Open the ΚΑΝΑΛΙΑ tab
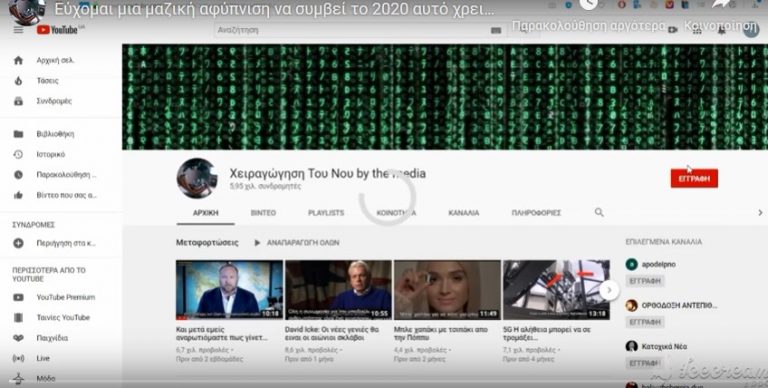Screen dimensions: 768x388 464,213
